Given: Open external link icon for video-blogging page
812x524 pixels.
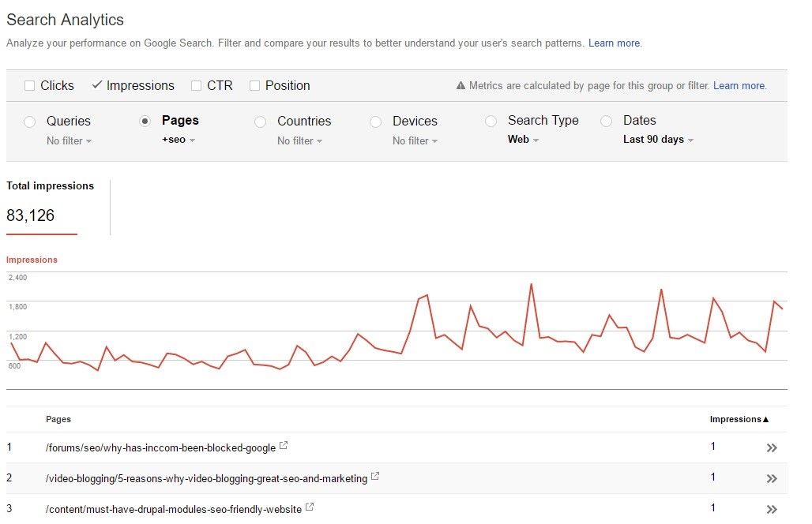Looking at the screenshot, I should click(375, 477).
